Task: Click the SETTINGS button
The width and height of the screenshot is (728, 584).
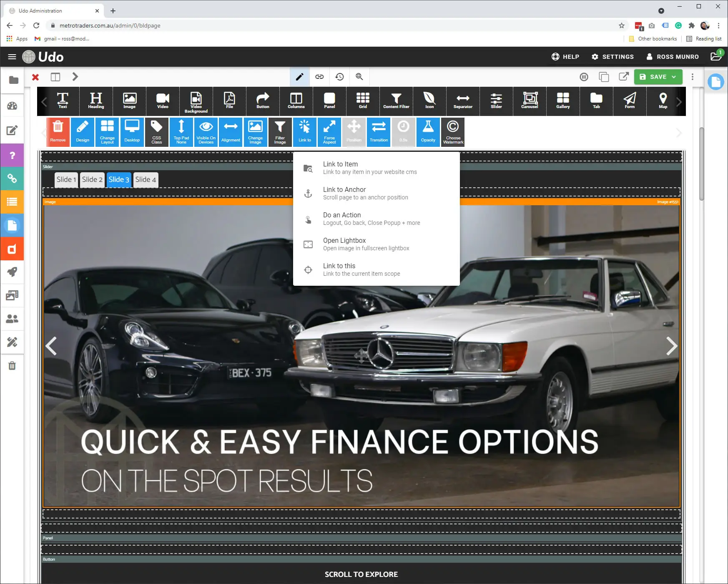Action: [613, 57]
